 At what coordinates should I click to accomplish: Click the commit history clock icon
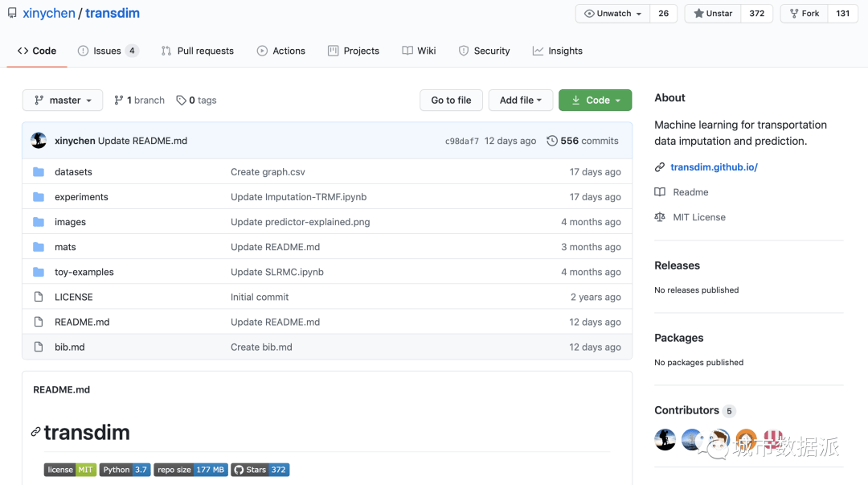tap(551, 141)
